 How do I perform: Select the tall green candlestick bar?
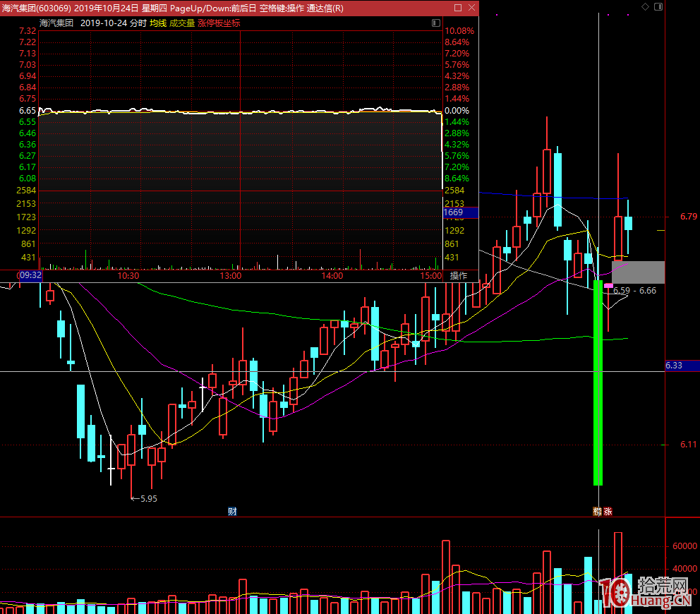[598, 381]
